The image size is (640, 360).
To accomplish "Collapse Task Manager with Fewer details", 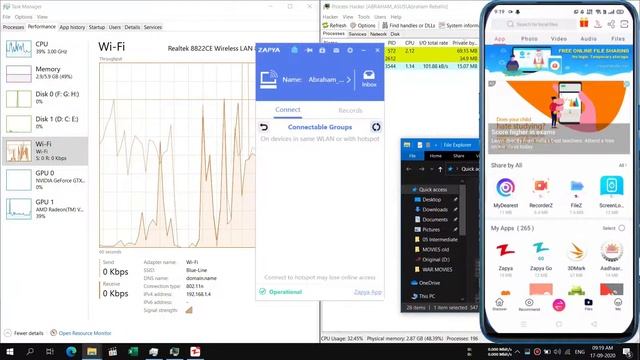I will (24, 333).
